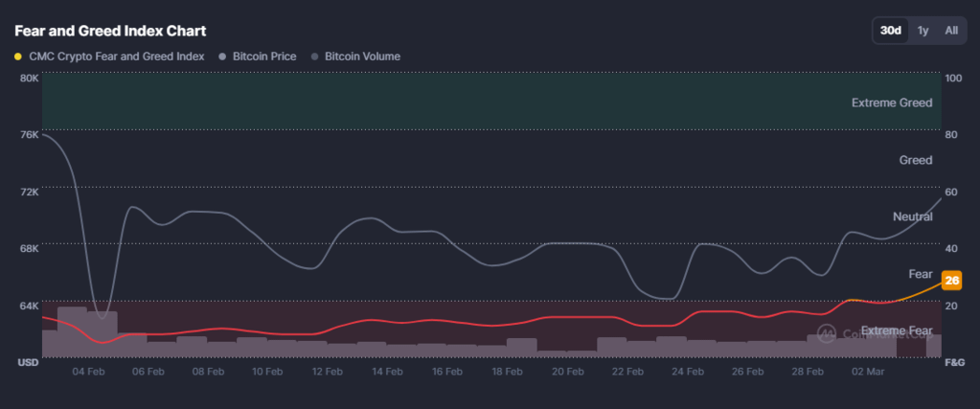Select the All time range tab

pyautogui.click(x=951, y=31)
